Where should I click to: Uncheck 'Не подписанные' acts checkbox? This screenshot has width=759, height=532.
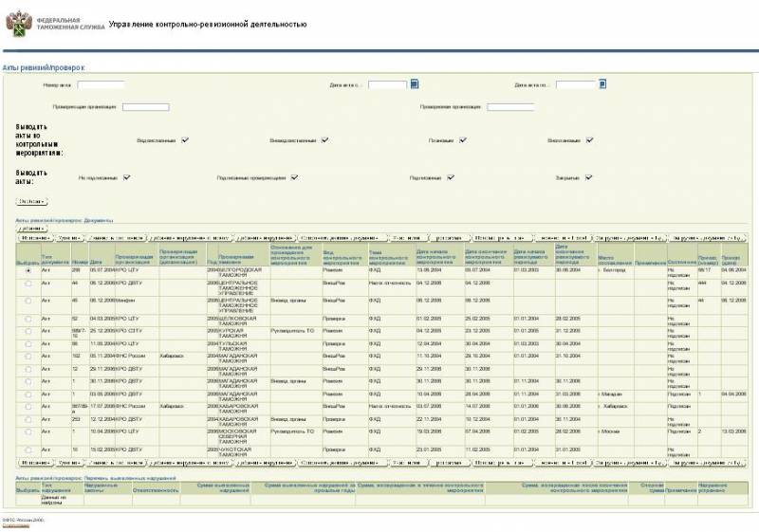[127, 177]
